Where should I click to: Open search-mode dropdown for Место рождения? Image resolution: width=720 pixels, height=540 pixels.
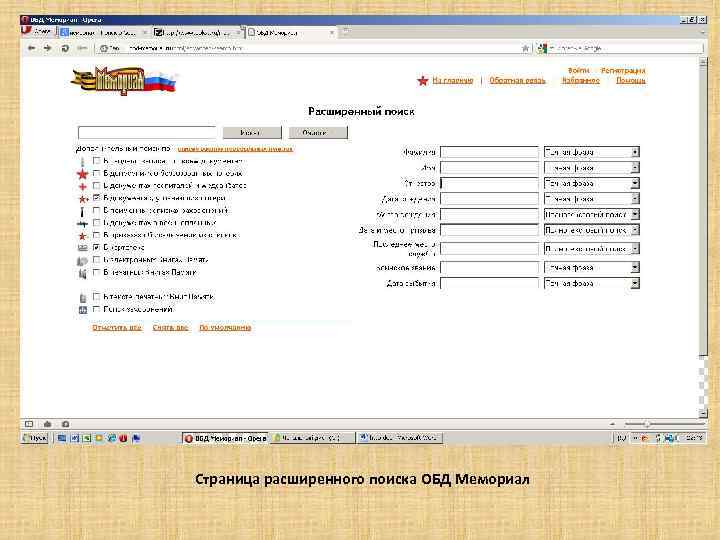pos(591,214)
